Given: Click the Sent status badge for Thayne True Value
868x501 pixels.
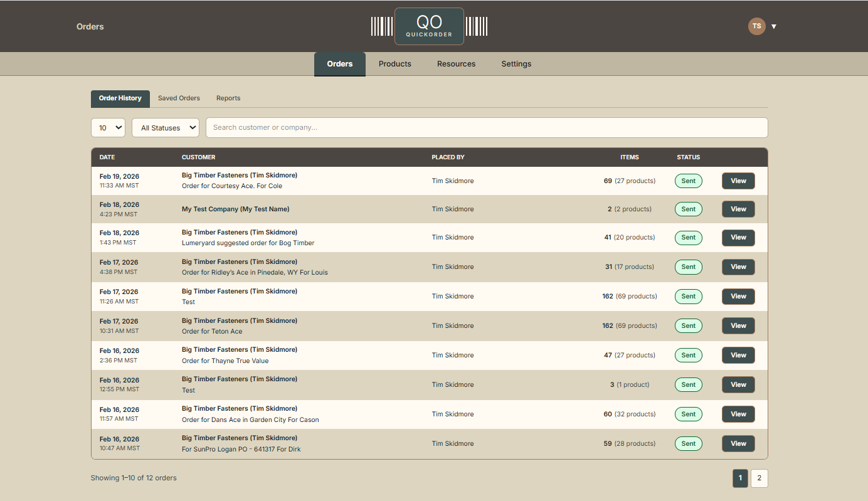Looking at the screenshot, I should pos(688,356).
